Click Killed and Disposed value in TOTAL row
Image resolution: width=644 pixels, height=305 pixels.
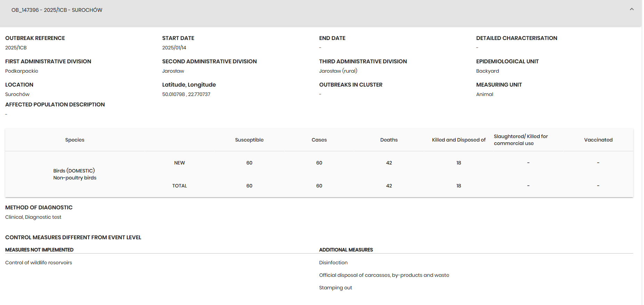(458, 186)
